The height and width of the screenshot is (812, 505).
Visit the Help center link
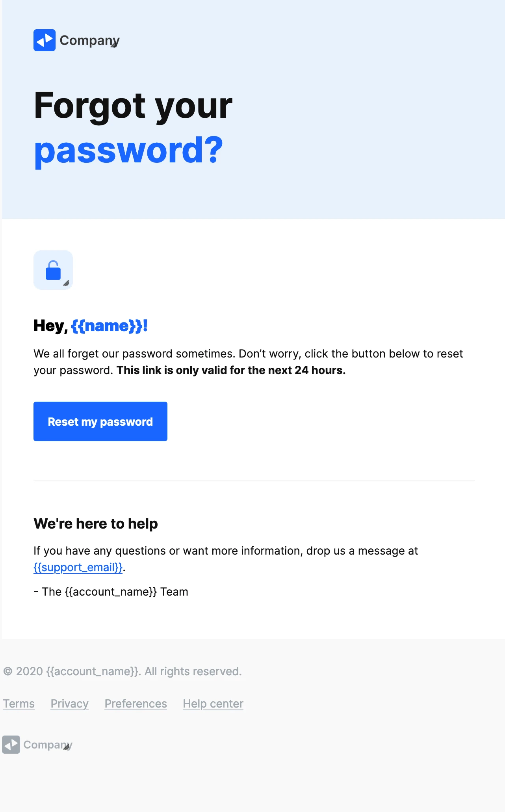[x=213, y=704]
